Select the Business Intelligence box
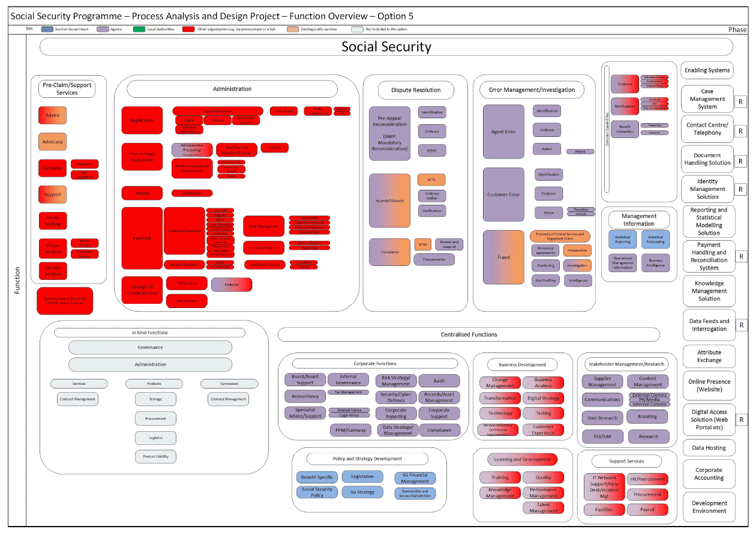Viewport: 756px width, 535px height. 655,262
